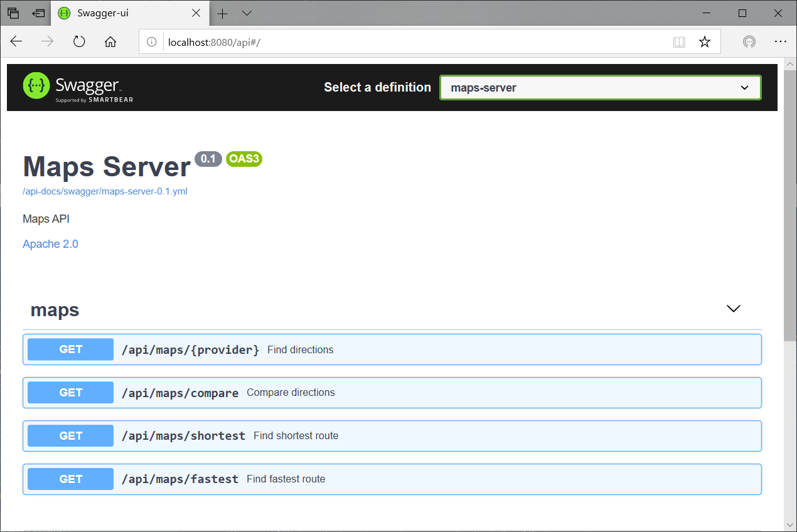Show the tab previews chevron

pyautogui.click(x=247, y=13)
